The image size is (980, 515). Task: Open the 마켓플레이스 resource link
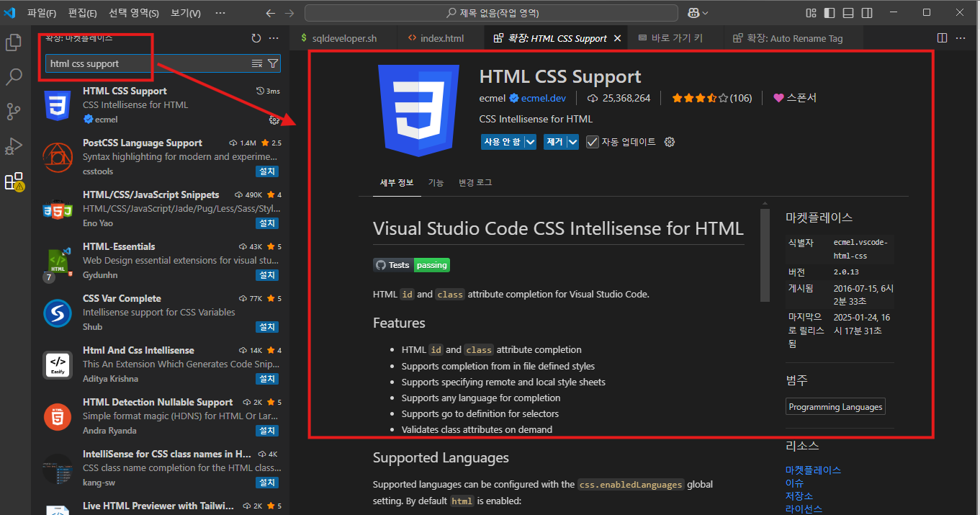(x=813, y=470)
